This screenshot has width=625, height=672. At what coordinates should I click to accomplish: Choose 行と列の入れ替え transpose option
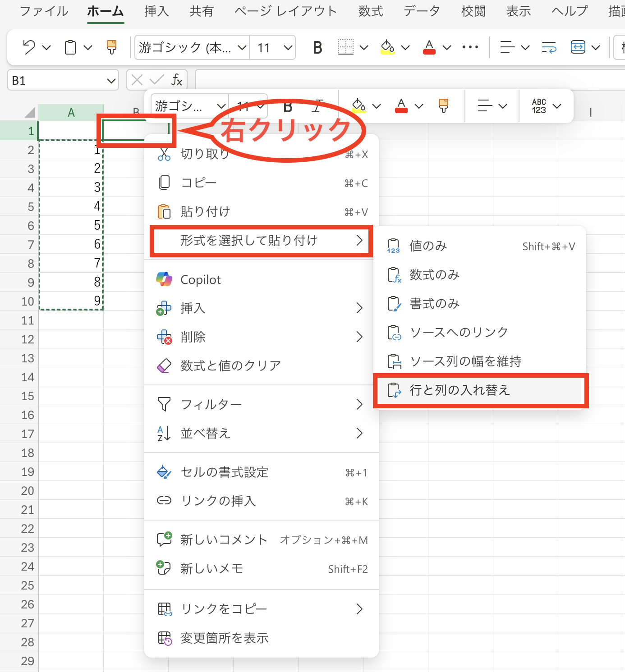pyautogui.click(x=480, y=390)
